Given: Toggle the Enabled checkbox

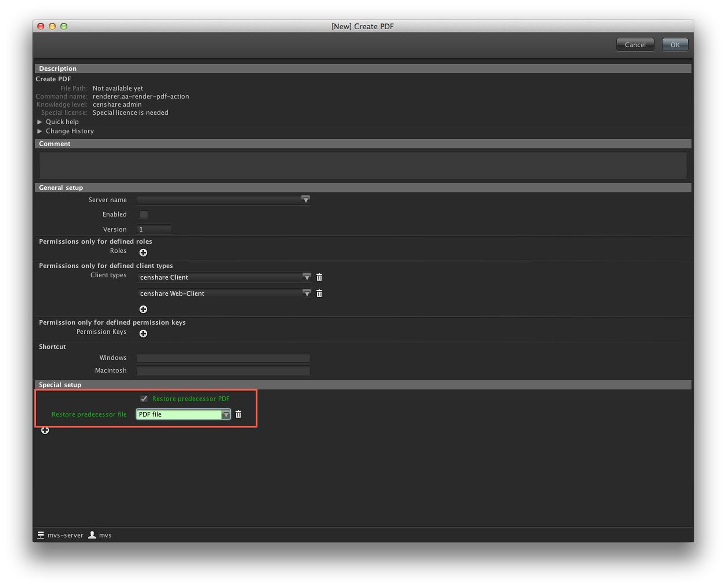Looking at the screenshot, I should tap(144, 214).
